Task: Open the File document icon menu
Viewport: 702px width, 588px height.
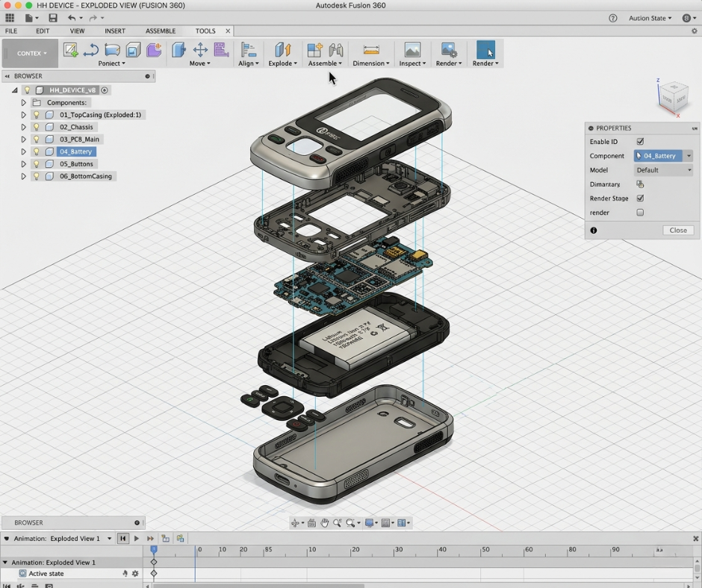Action: pos(31,18)
